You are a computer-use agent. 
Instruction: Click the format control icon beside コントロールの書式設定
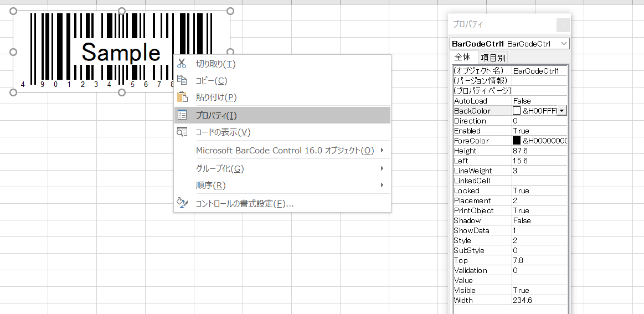(x=182, y=203)
